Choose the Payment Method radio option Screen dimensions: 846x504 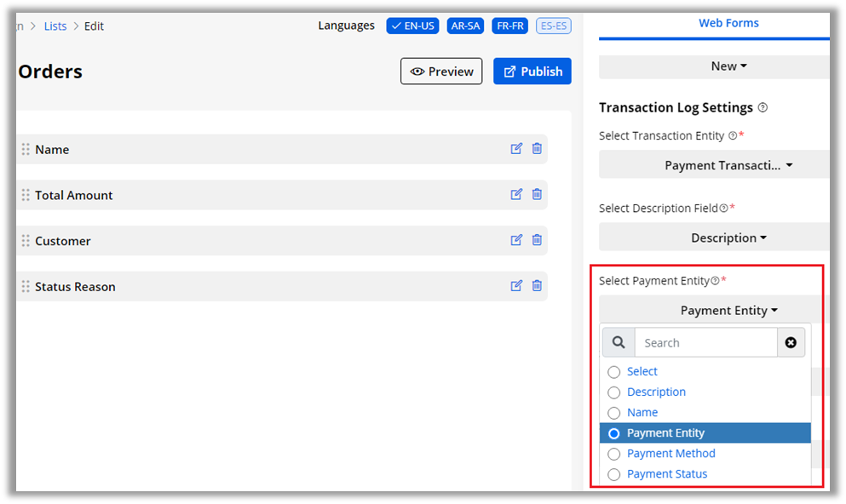[613, 454]
